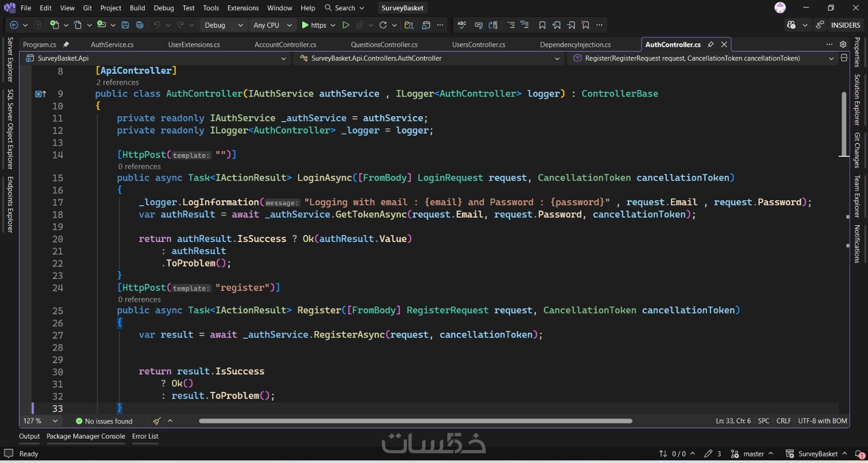This screenshot has width=868, height=463.
Task: Open the File menu
Action: pyautogui.click(x=26, y=8)
